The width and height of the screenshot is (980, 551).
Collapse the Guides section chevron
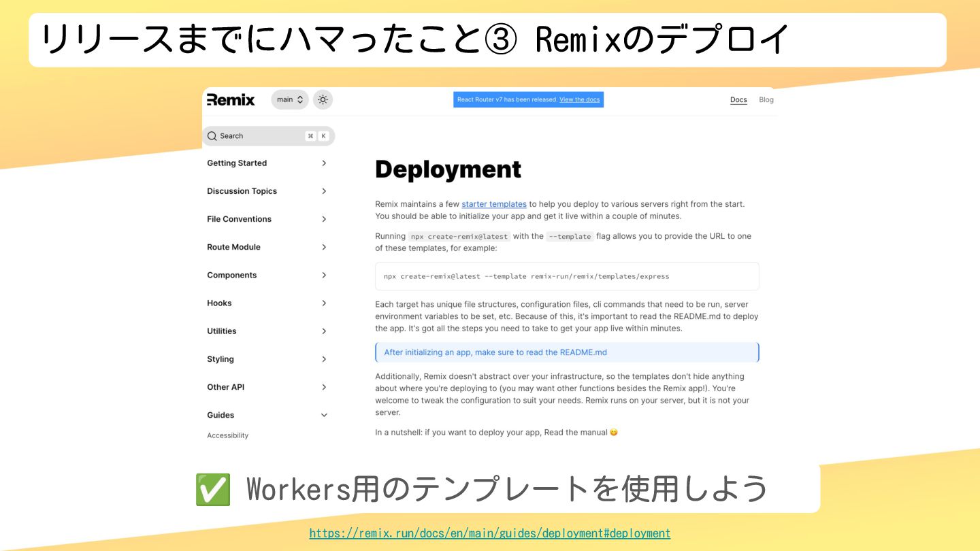324,415
